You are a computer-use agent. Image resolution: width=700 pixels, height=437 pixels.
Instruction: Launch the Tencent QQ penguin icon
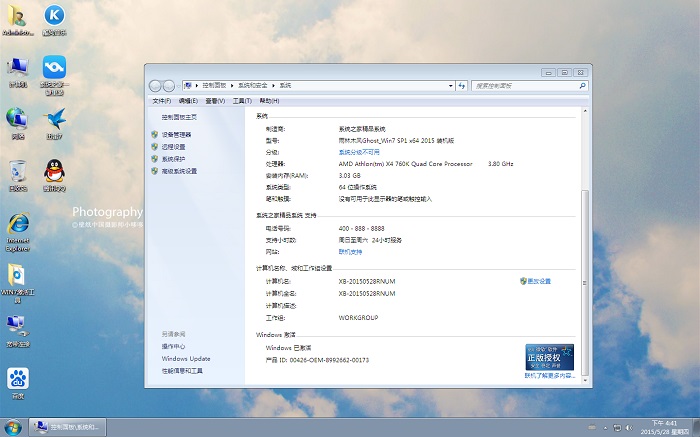coord(54,175)
